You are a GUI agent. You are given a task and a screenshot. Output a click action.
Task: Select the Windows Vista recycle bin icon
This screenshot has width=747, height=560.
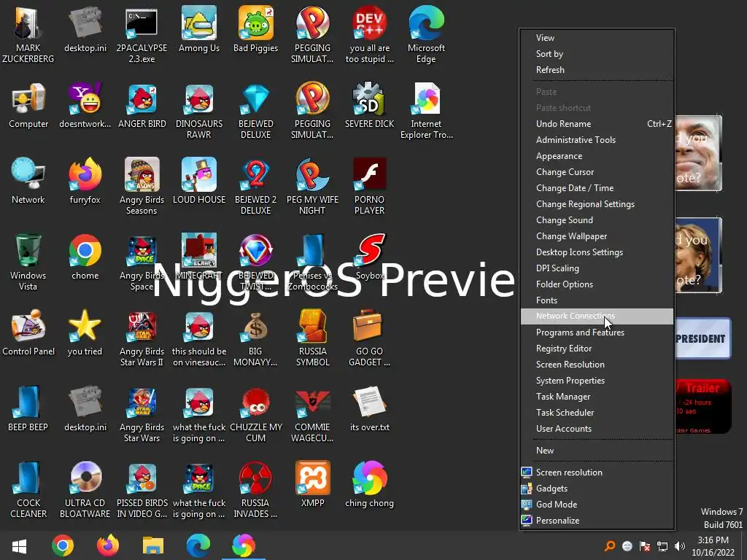tap(28, 262)
